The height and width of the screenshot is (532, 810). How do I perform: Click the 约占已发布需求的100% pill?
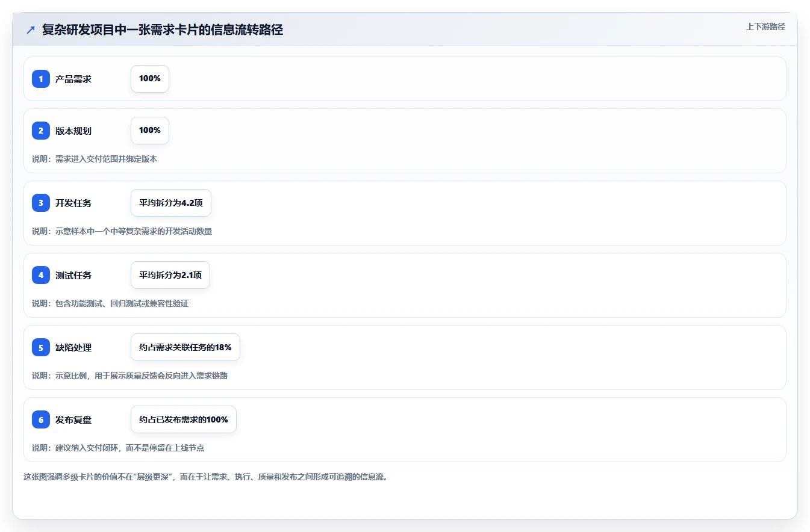click(184, 419)
